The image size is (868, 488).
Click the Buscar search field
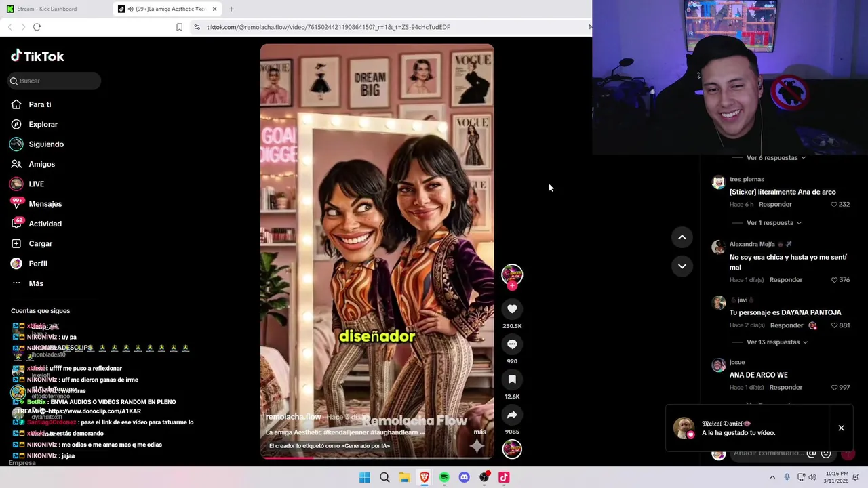pyautogui.click(x=54, y=81)
